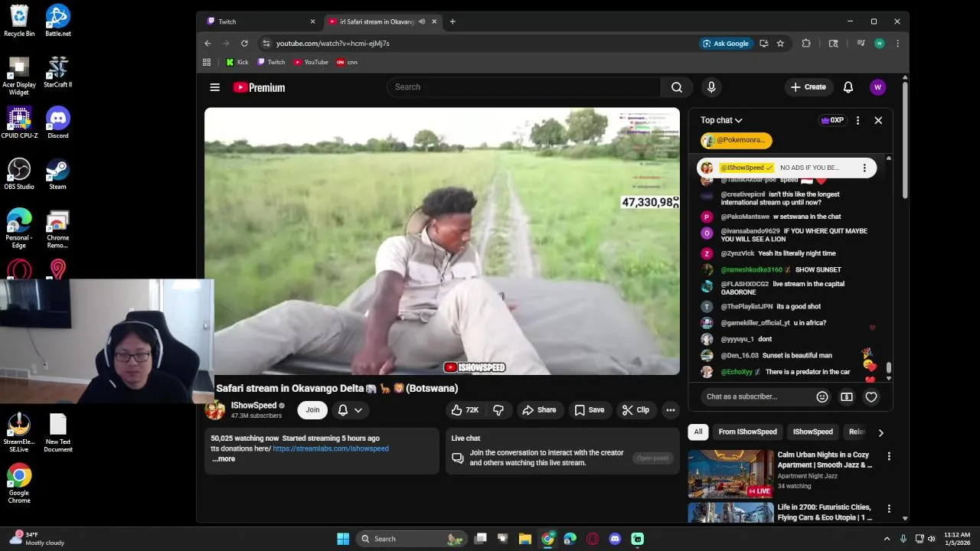The image size is (980, 551).
Task: Expand description with ...more
Action: click(x=224, y=459)
